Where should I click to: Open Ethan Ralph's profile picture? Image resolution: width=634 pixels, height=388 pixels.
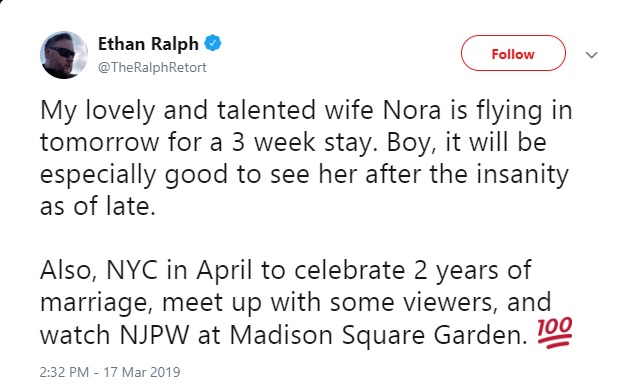tap(64, 55)
